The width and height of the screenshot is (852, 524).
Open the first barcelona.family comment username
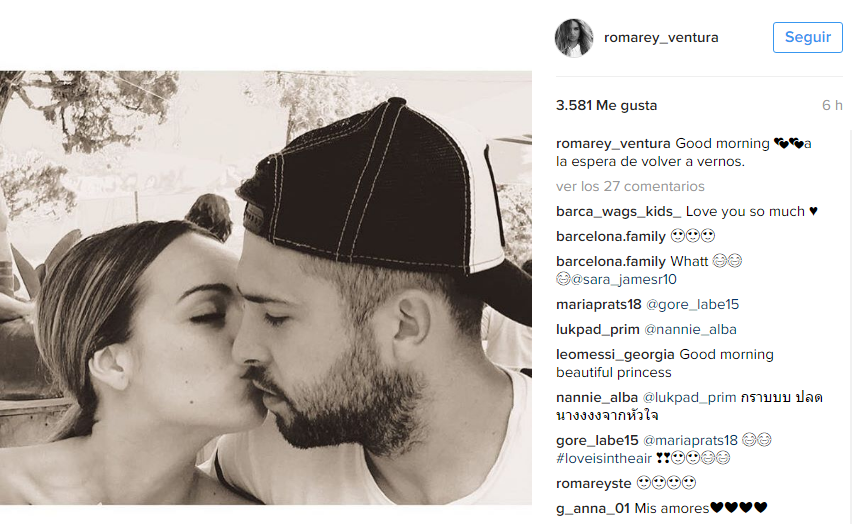tap(611, 236)
